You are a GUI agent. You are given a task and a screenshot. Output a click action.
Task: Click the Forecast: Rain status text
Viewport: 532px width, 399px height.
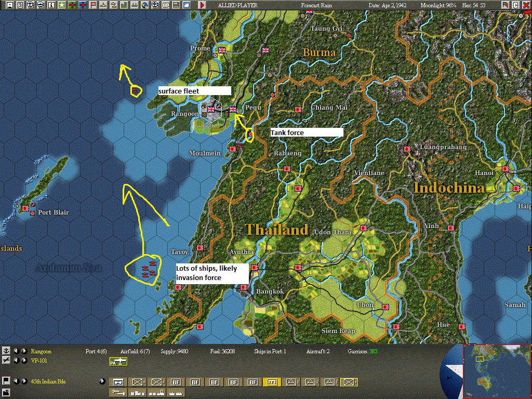coord(316,5)
